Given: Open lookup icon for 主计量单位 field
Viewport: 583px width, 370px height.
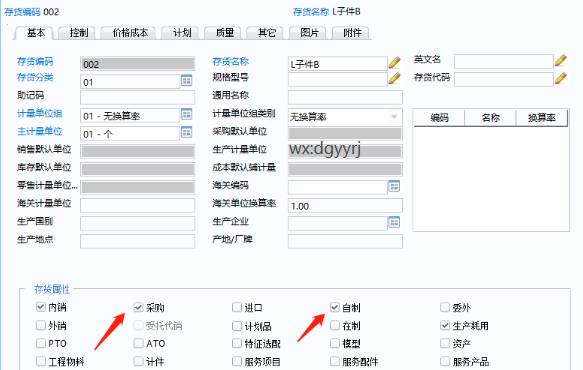Looking at the screenshot, I should [186, 132].
